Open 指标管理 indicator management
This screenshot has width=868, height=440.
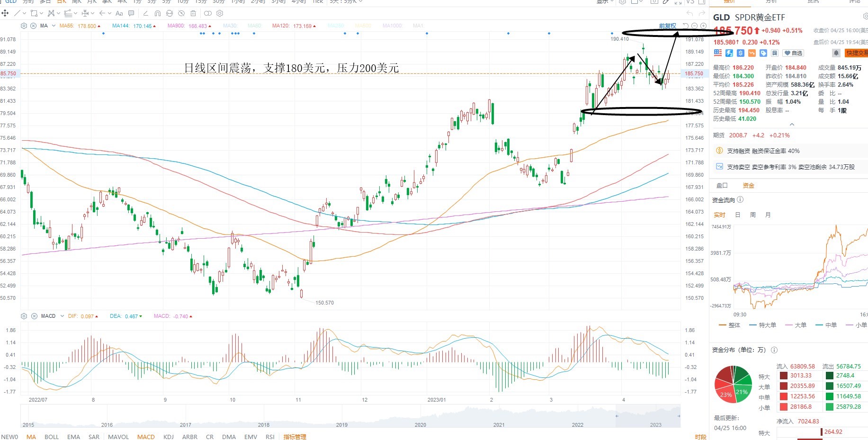[295, 437]
